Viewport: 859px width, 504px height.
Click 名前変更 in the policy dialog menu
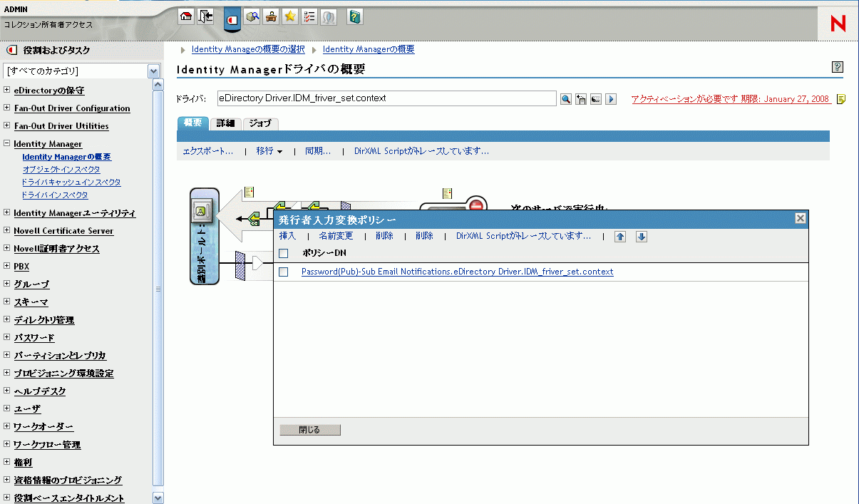(336, 236)
